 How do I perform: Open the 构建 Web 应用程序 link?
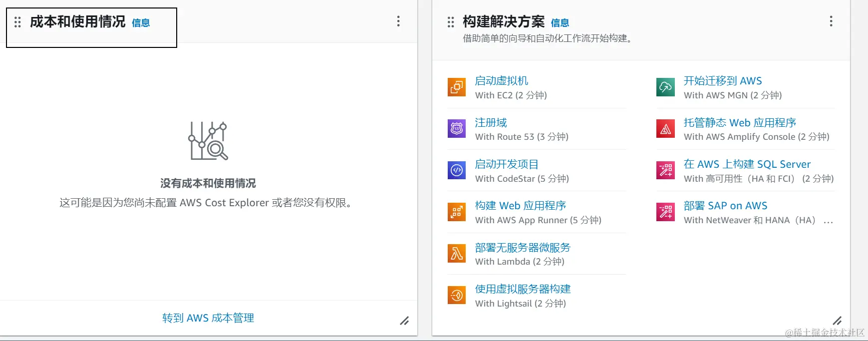tap(521, 206)
